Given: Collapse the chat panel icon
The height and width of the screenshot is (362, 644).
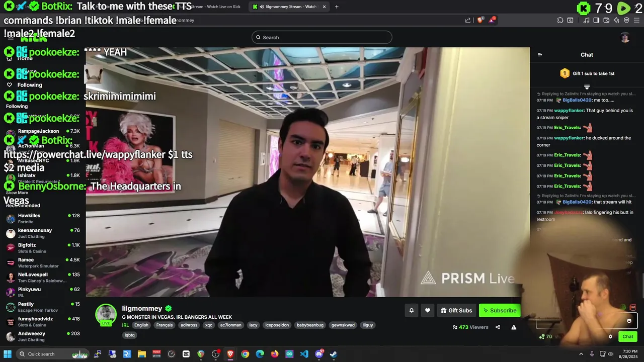Looking at the screenshot, I should click(x=540, y=55).
